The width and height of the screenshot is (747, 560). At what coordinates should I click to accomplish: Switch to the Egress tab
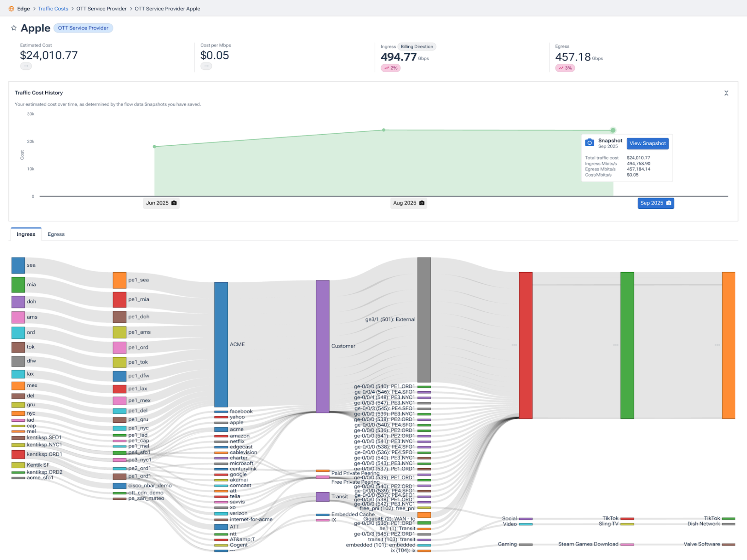click(56, 234)
